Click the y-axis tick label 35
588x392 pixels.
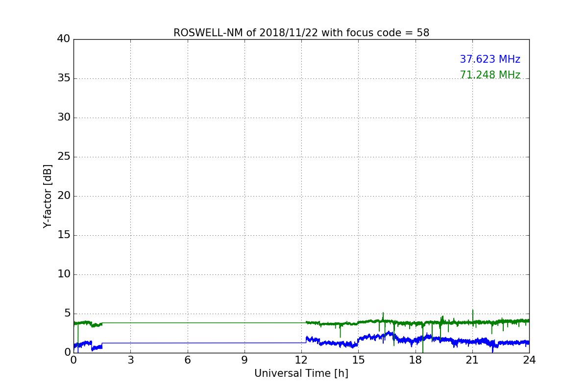pyautogui.click(x=64, y=78)
